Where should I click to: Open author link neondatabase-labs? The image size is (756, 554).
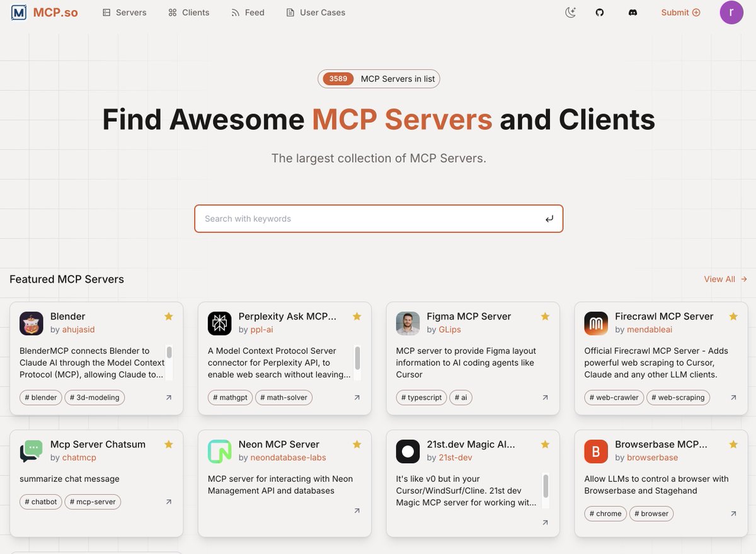tap(288, 458)
